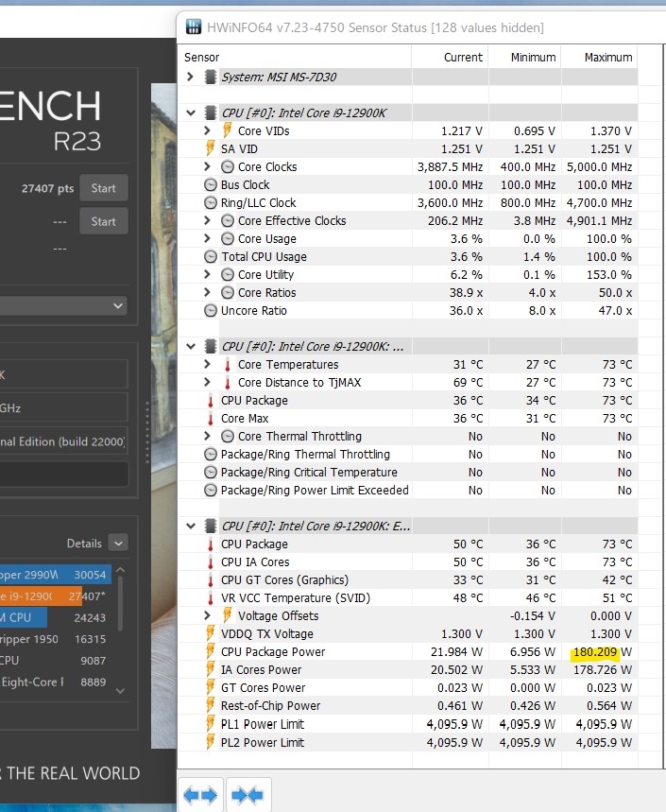Click the clock icon beside Bus Clock

[x=210, y=185]
